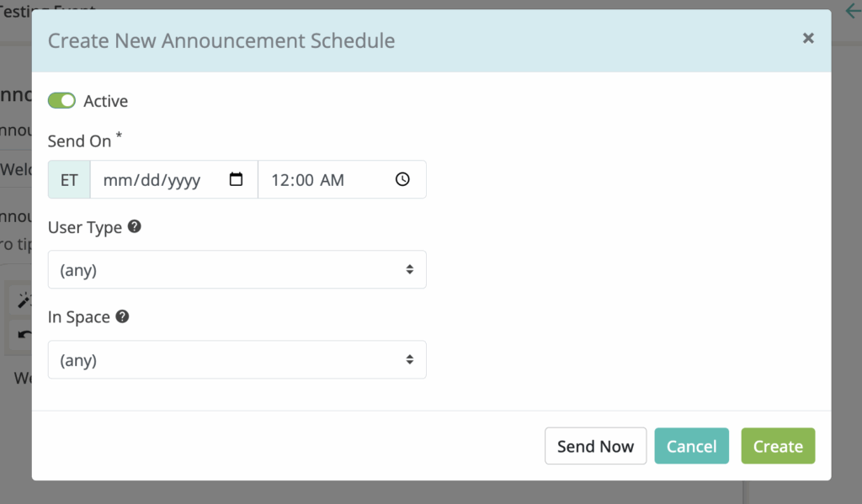Close the announcement schedule dialog
Screen dimensions: 862x504
click(808, 38)
